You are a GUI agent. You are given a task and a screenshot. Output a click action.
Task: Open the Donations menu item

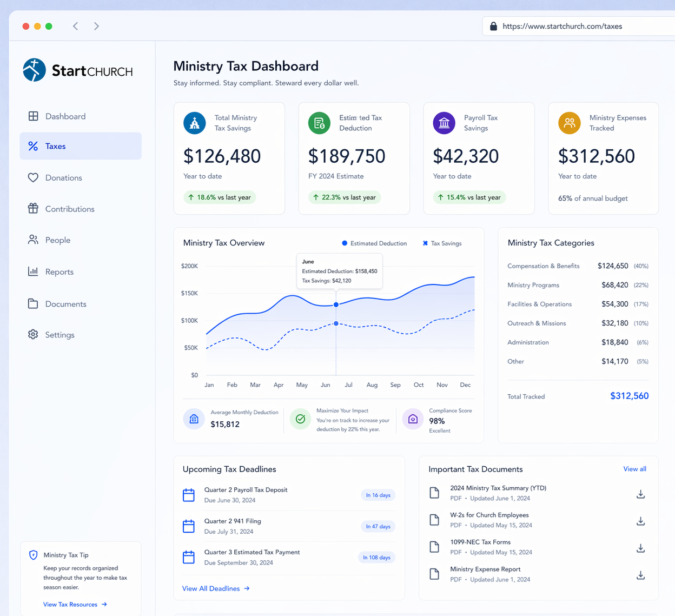63,178
